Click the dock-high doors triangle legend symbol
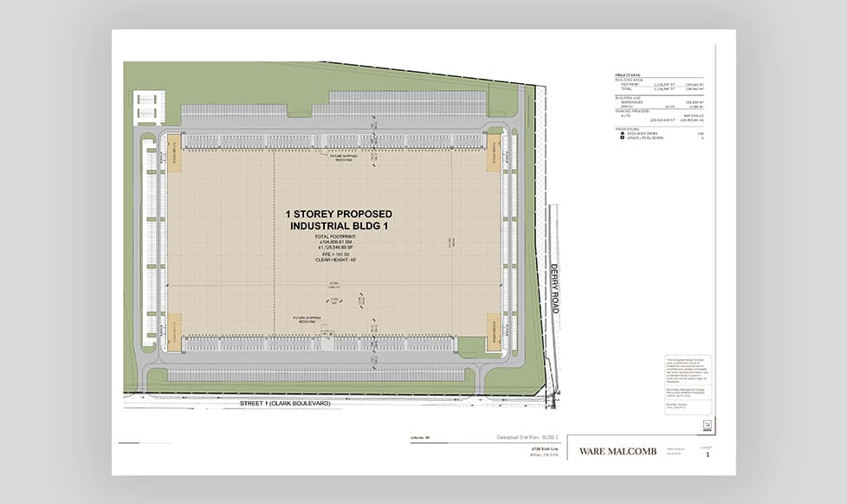847x504 pixels. point(624,132)
